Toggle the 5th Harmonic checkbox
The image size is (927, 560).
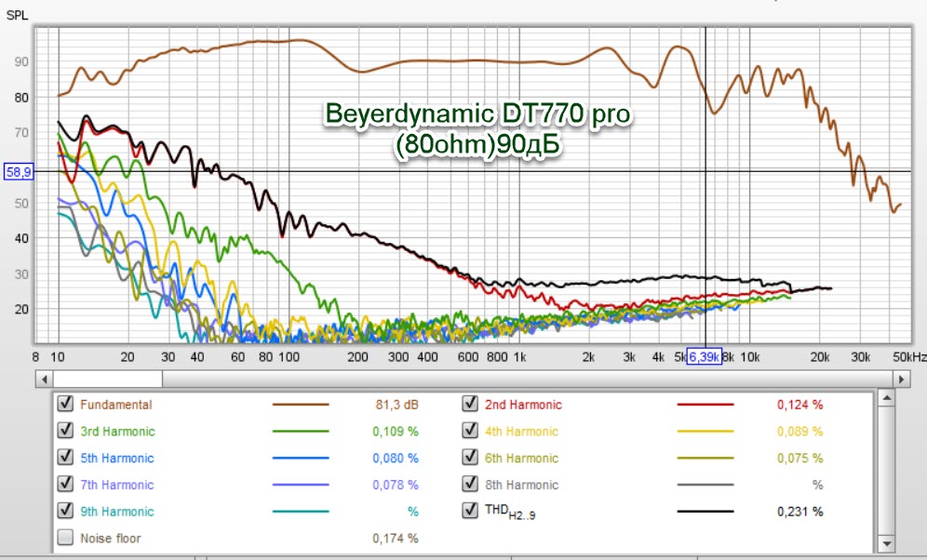tap(65, 458)
